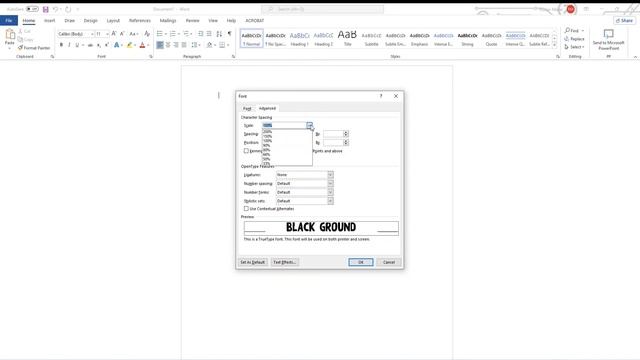Image resolution: width=640 pixels, height=360 pixels.
Task: Open the Scale dropdown arrow
Action: [309, 125]
